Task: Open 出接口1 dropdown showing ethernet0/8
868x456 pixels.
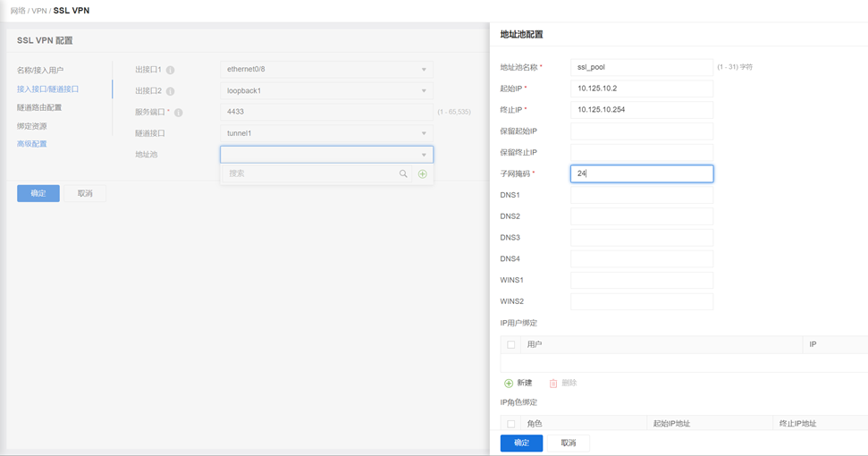Action: tap(326, 69)
